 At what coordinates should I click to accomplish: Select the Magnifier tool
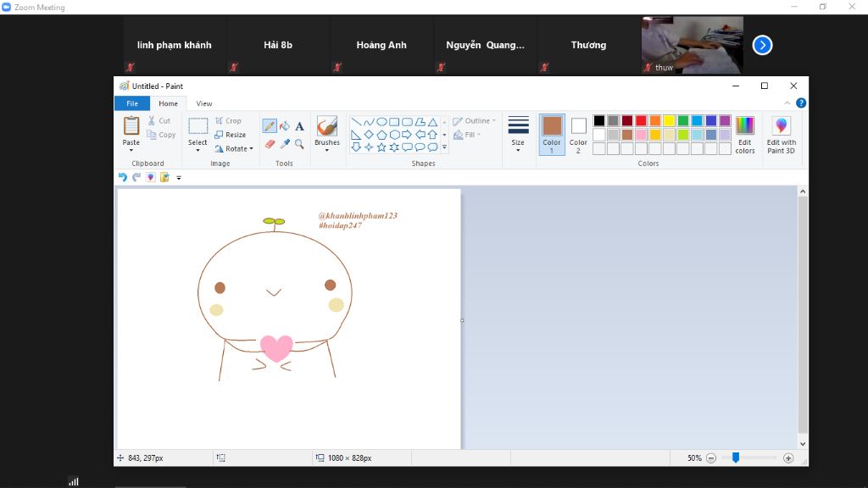299,144
